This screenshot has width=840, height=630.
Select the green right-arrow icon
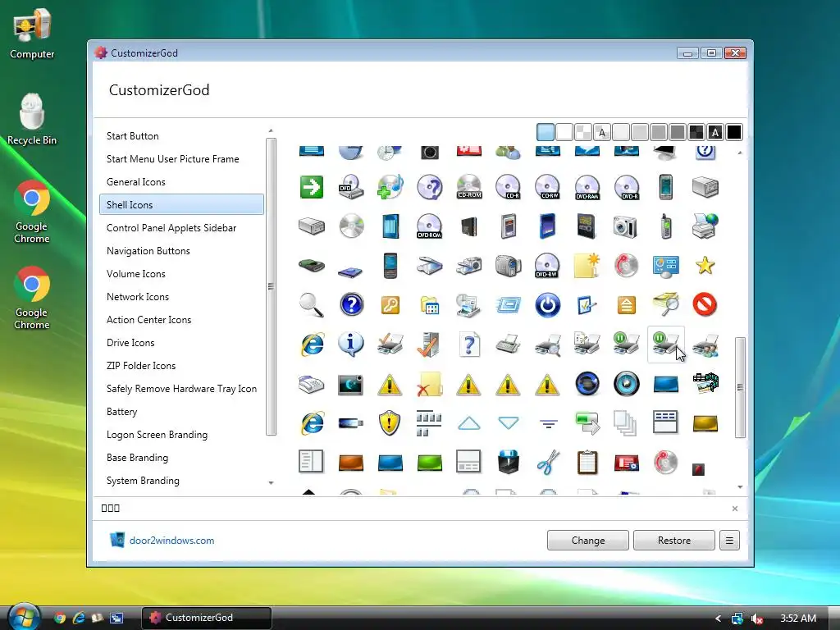312,187
